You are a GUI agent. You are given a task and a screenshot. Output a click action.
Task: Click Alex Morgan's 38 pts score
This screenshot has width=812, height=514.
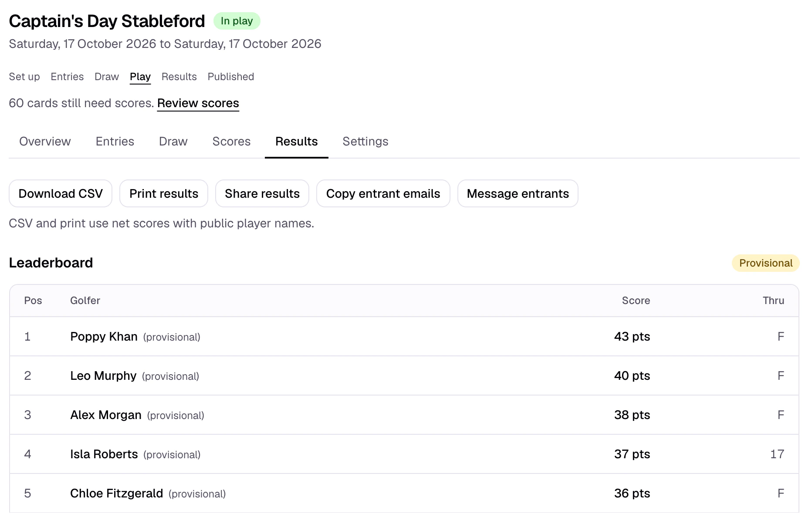(632, 415)
